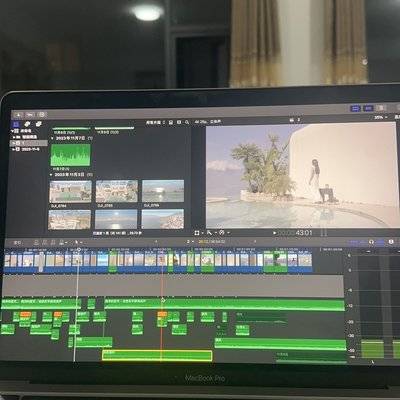Click the clip appearance filmstrip icon in browser
This screenshot has height=400, width=400.
tap(171, 122)
